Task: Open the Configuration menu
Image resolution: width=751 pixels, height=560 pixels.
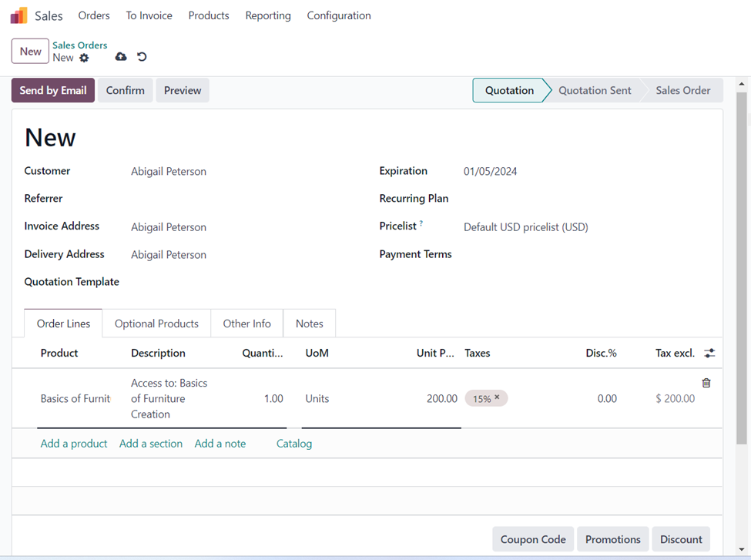Action: (339, 15)
